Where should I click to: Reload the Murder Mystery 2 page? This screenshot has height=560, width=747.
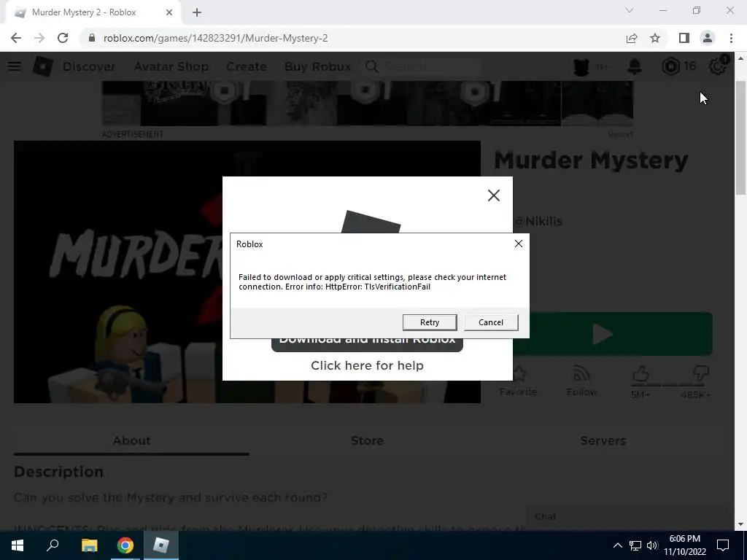point(63,38)
